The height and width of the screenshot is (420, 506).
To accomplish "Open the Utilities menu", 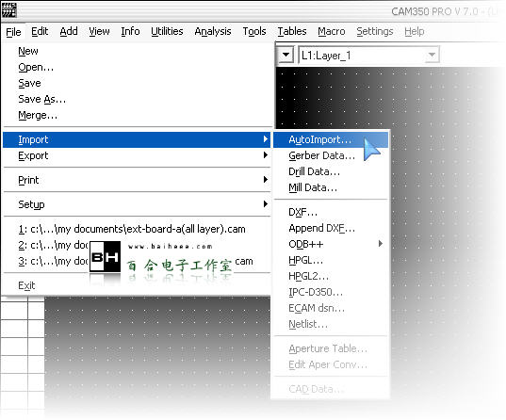I will (167, 31).
